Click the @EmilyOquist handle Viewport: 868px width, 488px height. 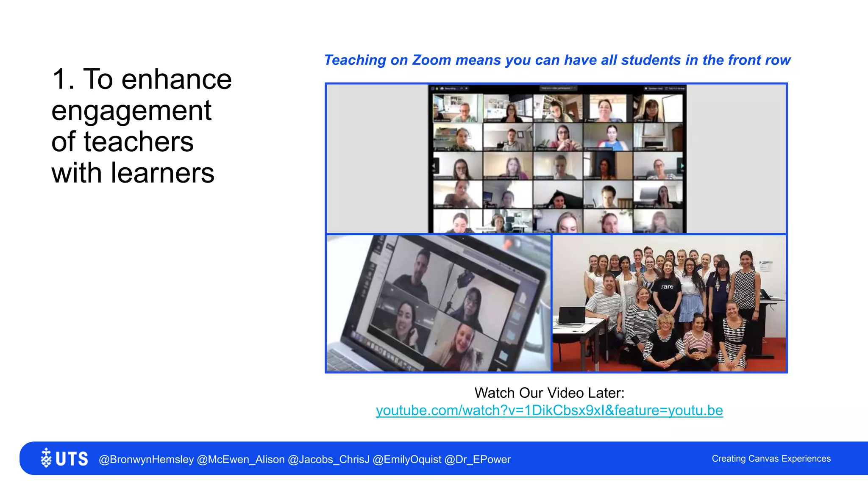[407, 459]
